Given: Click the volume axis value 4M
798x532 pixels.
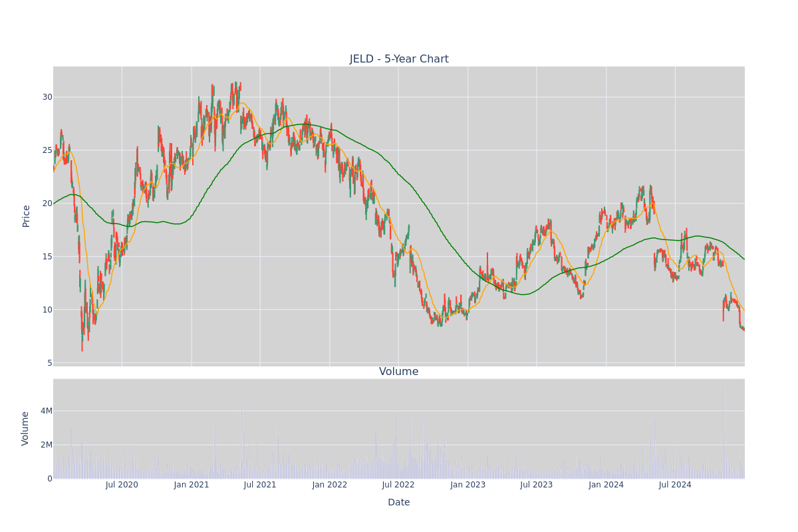Looking at the screenshot, I should (x=46, y=411).
